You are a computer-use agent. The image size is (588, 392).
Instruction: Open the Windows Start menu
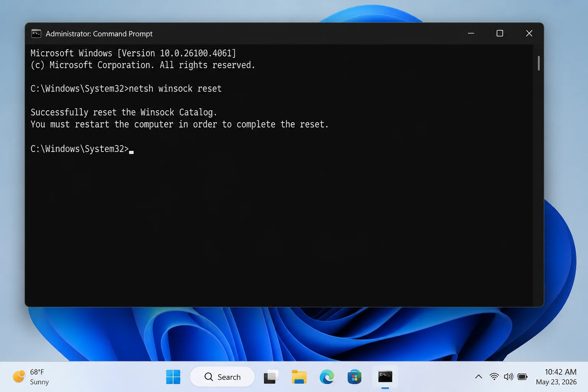click(x=173, y=377)
